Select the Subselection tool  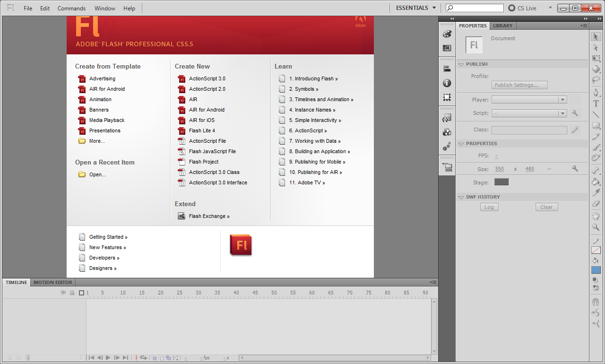point(596,47)
